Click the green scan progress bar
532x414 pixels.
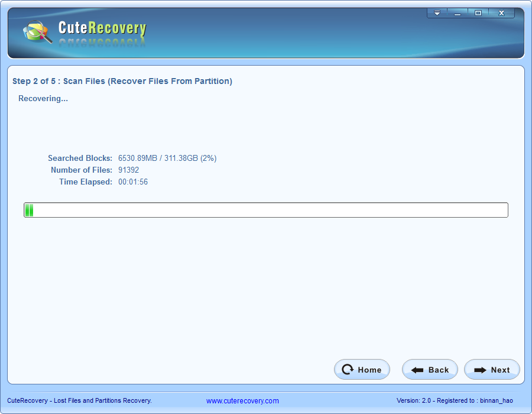pyautogui.click(x=266, y=210)
